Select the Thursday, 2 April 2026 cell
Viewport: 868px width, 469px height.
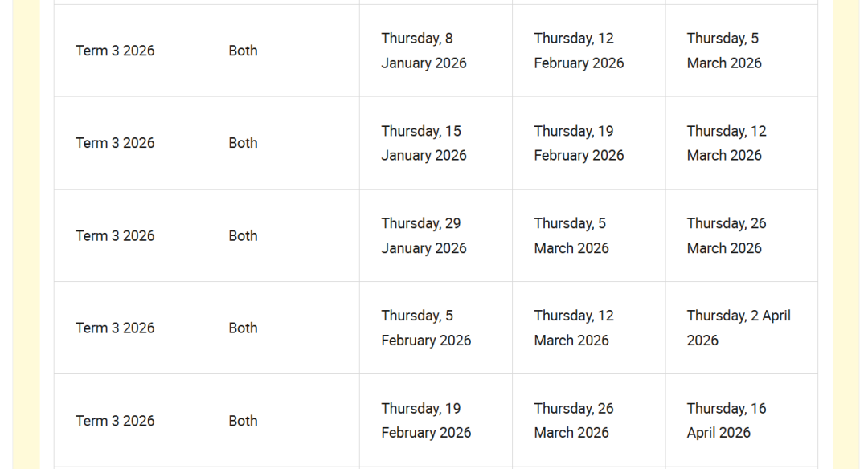pos(739,328)
